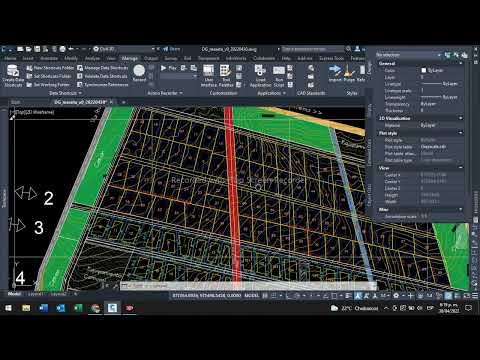Open the Modify ribbon tab
The width and height of the screenshot is (480, 360).
pyautogui.click(x=71, y=58)
